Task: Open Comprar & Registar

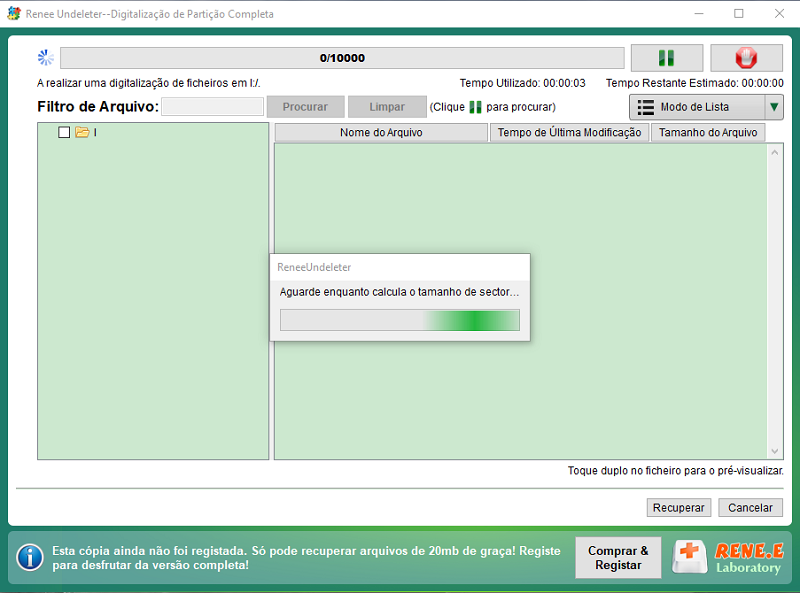Action: tap(618, 558)
